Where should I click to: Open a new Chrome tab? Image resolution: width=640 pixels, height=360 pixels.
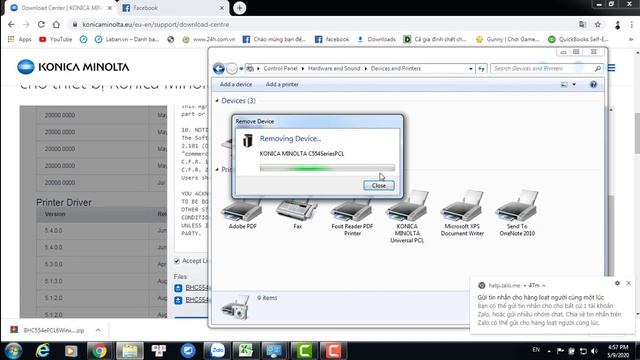tap(240, 8)
